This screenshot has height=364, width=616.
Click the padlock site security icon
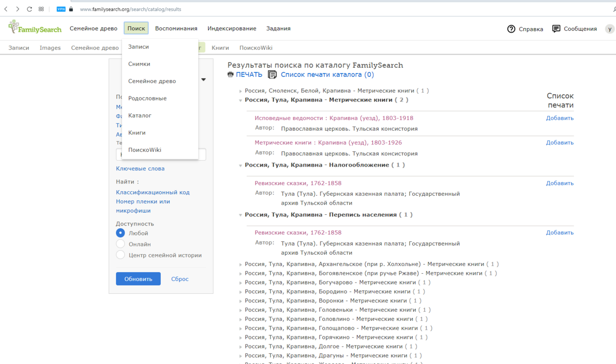(71, 9)
